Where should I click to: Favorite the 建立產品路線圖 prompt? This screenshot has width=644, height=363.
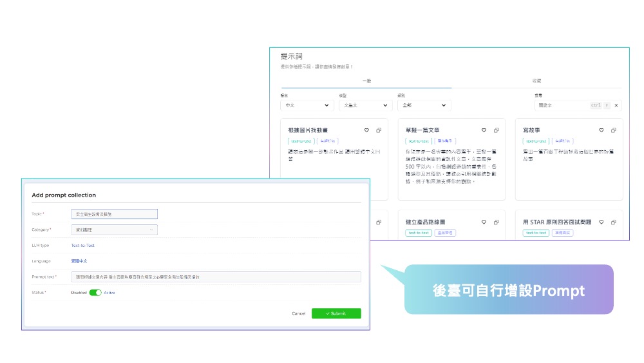pos(484,222)
